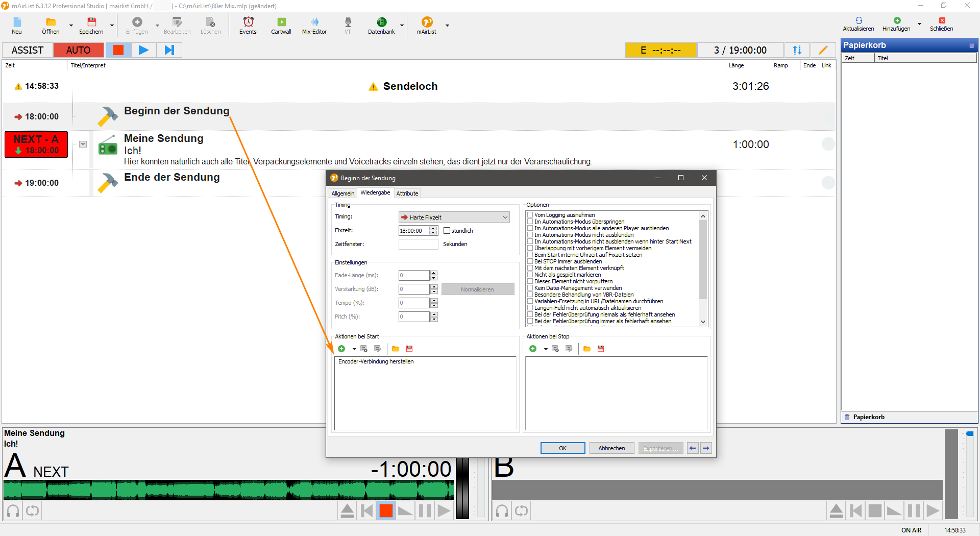Click the Events alarm clock icon
The image size is (980, 536).
point(248,25)
